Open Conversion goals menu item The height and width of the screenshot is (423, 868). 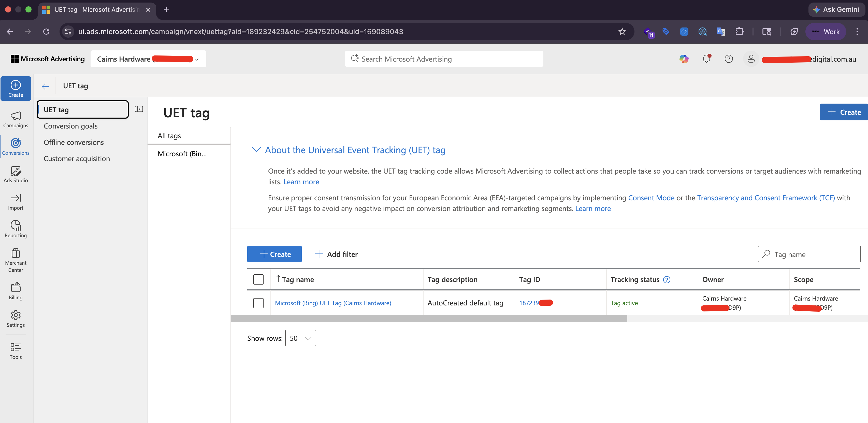tap(70, 126)
